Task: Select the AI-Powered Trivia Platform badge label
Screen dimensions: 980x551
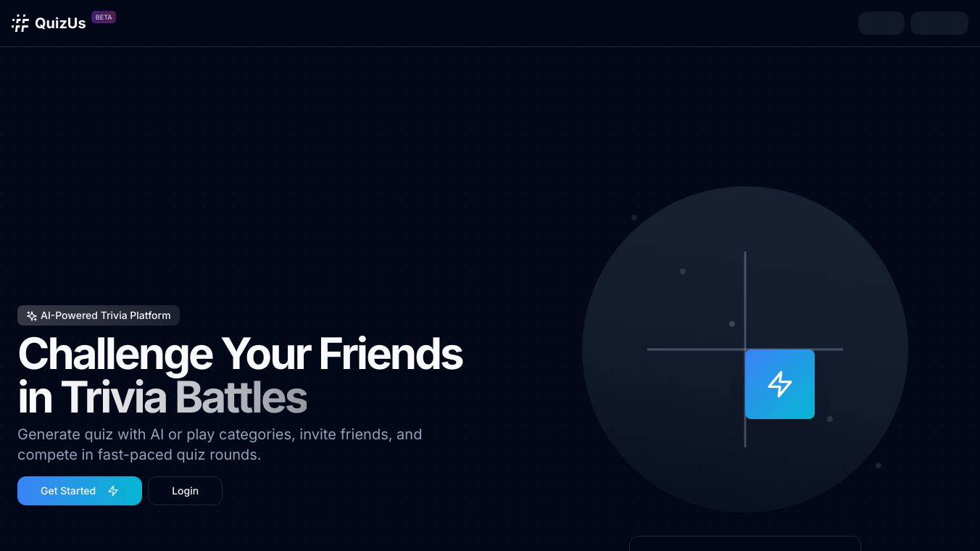Action: (106, 316)
